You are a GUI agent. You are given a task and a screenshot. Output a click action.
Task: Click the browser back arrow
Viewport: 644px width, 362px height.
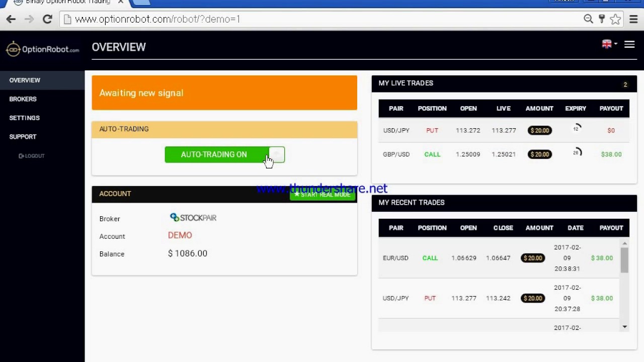pyautogui.click(x=11, y=19)
